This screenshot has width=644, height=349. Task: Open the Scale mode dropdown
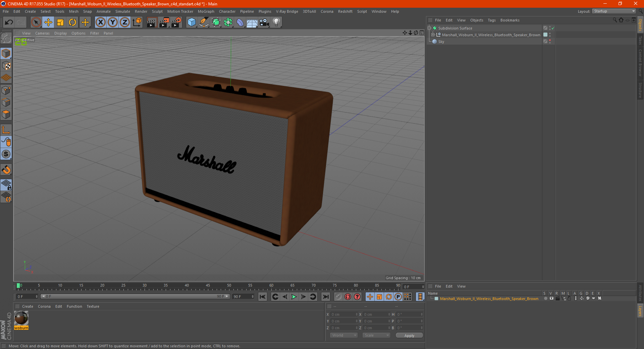pyautogui.click(x=376, y=335)
